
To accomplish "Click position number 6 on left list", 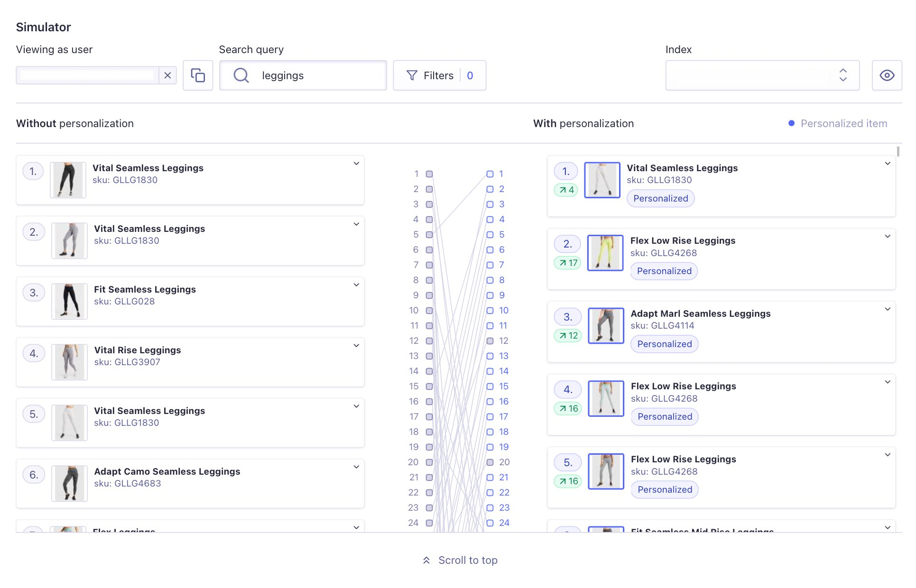I will point(34,475).
